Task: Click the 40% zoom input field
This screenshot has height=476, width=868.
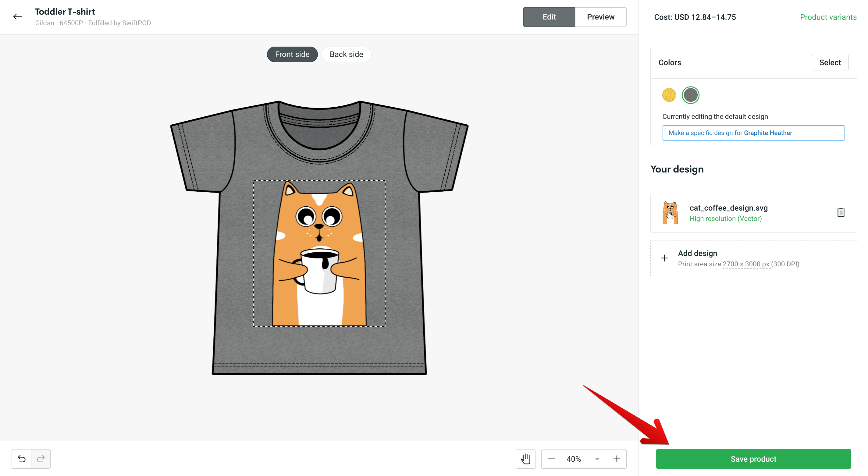Action: [x=573, y=459]
